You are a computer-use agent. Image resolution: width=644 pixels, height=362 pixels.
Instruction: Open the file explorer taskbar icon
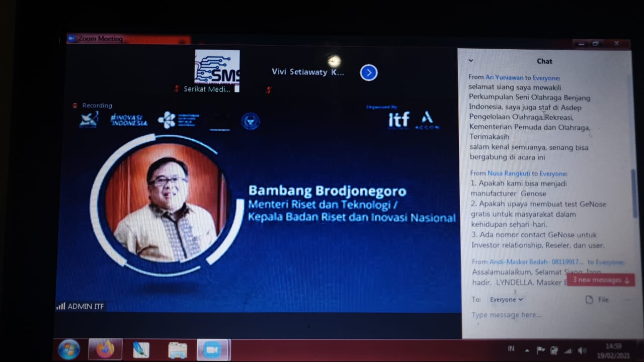click(x=177, y=350)
